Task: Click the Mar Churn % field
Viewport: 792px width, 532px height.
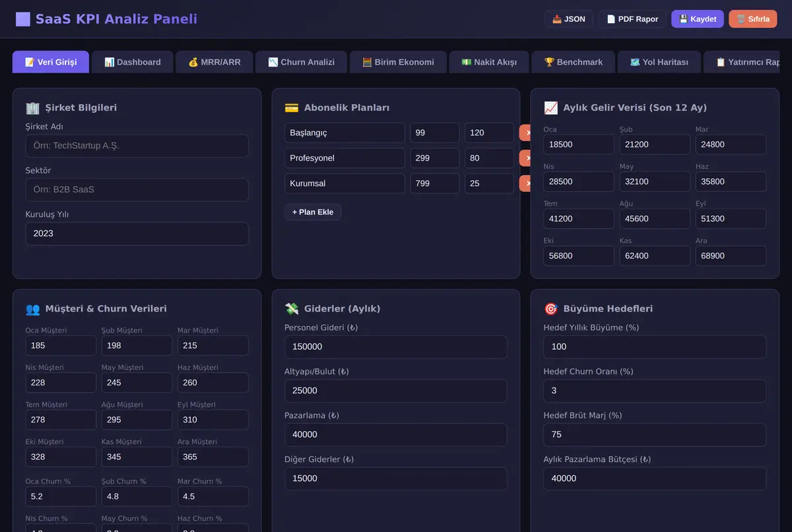Action: pos(213,496)
